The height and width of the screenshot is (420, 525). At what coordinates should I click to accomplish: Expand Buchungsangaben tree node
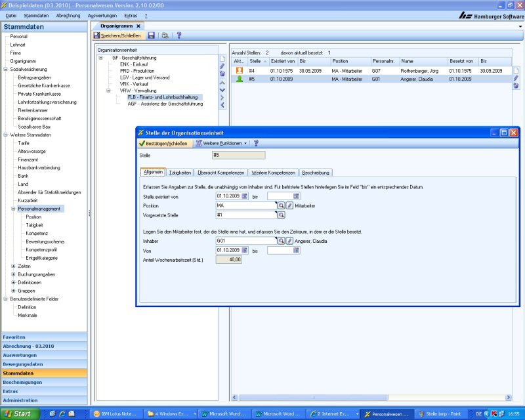point(13,274)
